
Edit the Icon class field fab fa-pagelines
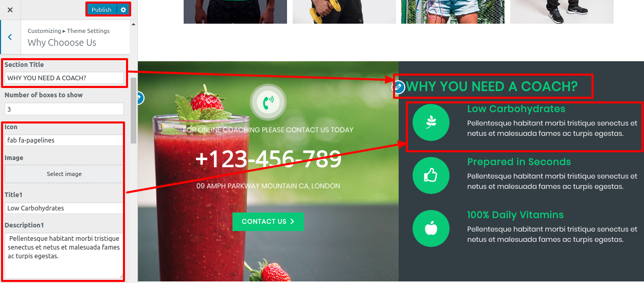tap(64, 140)
